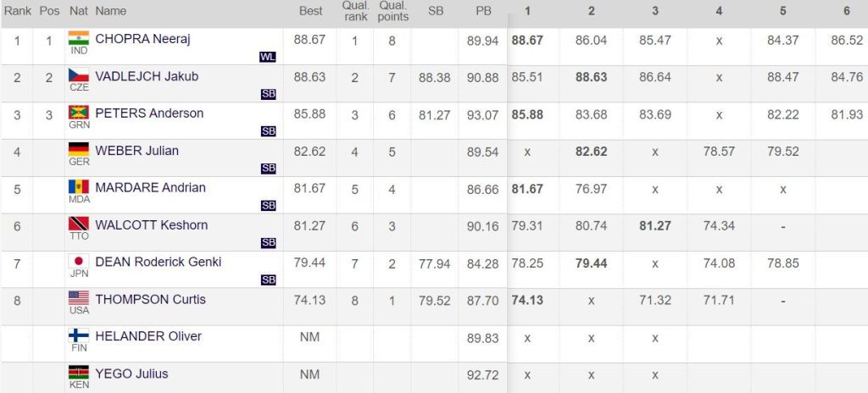
Task: Sort table by Best column header
Action: click(x=310, y=11)
